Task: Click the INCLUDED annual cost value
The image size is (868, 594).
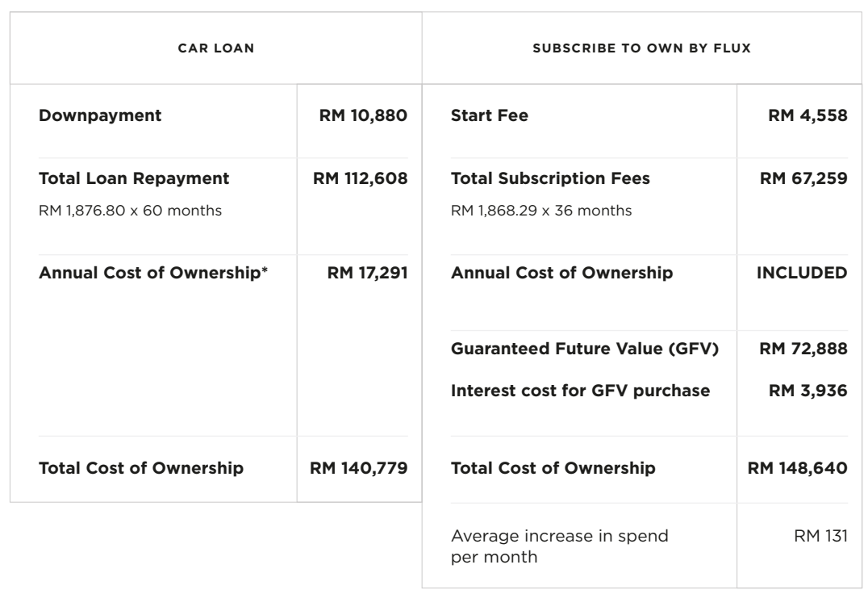Action: click(801, 273)
